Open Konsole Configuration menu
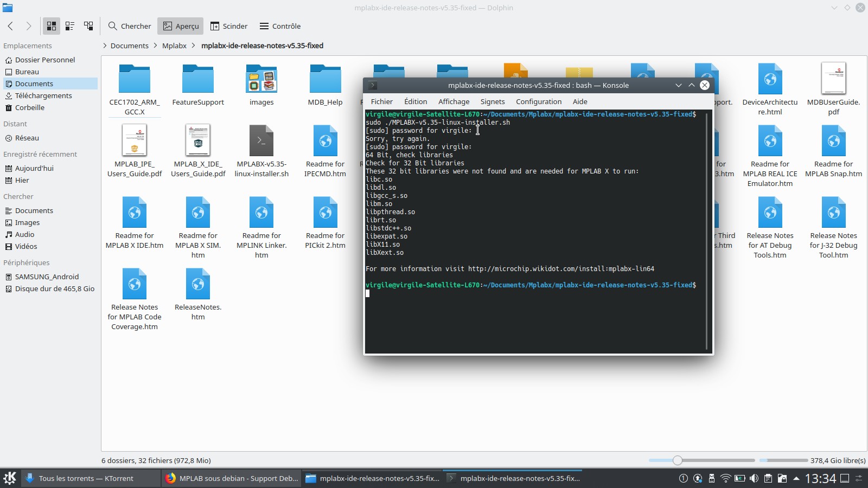Screen dimensions: 868x488 [539, 101]
